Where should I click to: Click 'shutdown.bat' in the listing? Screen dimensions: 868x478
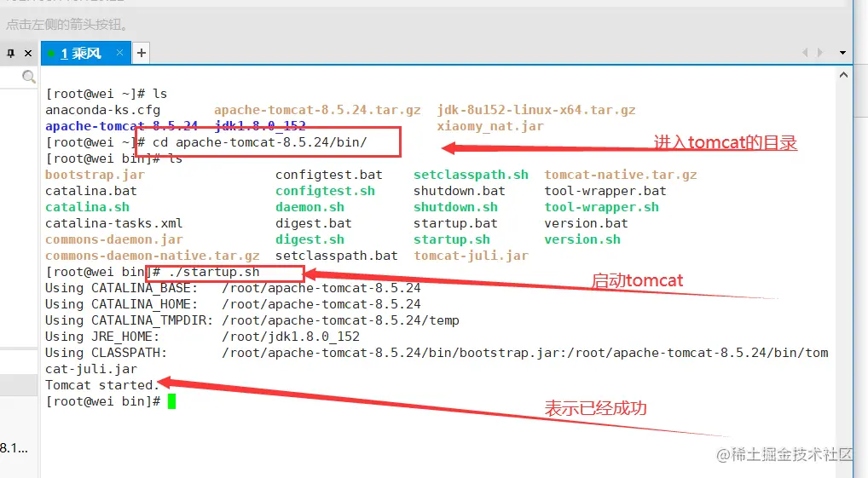point(460,191)
